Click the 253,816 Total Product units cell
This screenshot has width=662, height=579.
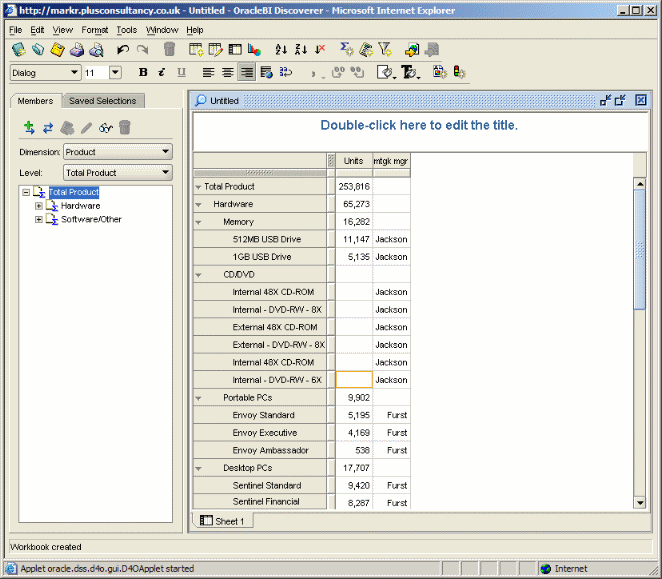pyautogui.click(x=354, y=186)
